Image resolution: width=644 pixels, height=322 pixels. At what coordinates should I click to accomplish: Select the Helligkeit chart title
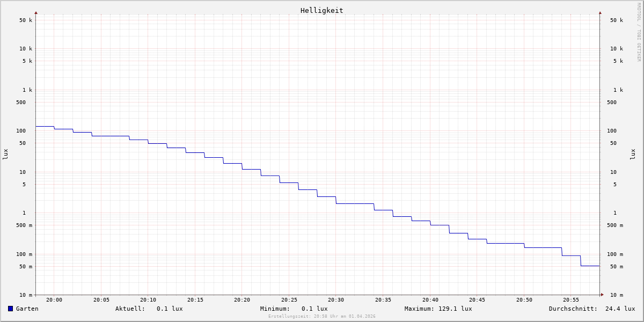321,10
